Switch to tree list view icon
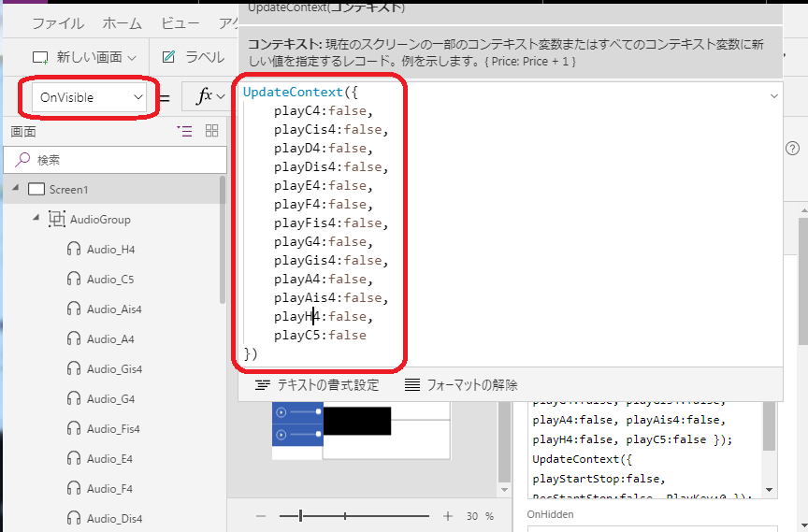 [184, 131]
